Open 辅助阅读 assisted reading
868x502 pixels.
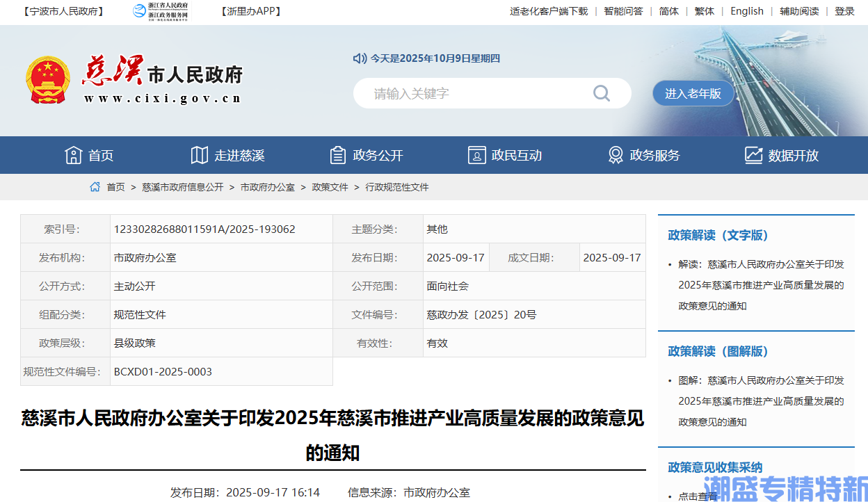click(x=799, y=11)
